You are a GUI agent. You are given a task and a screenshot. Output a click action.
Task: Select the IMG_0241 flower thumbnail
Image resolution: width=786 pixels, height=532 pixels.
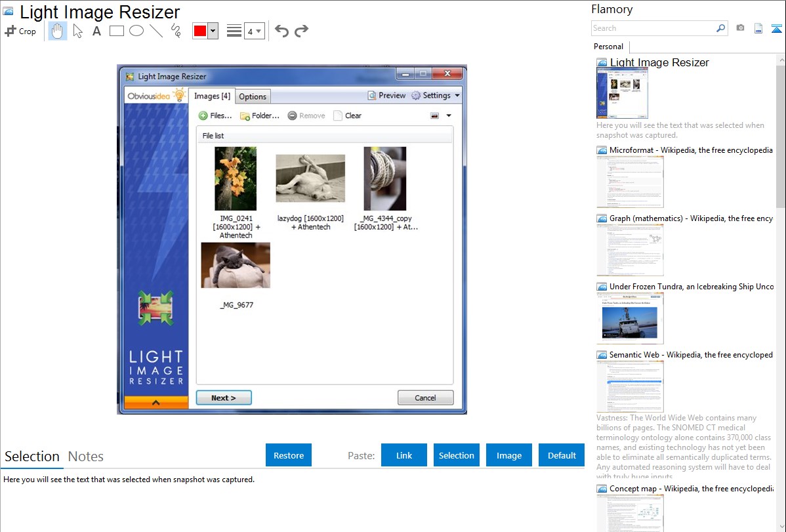pyautogui.click(x=236, y=178)
